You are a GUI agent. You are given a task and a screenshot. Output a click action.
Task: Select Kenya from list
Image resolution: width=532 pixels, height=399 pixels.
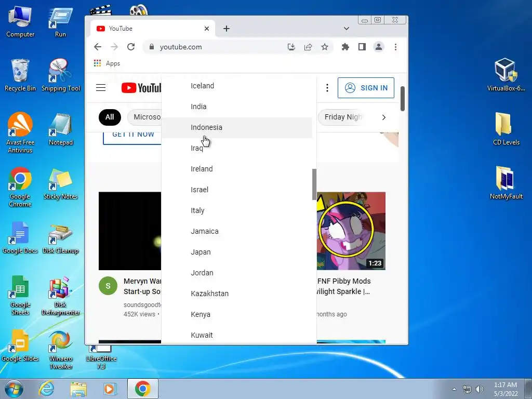(237, 314)
